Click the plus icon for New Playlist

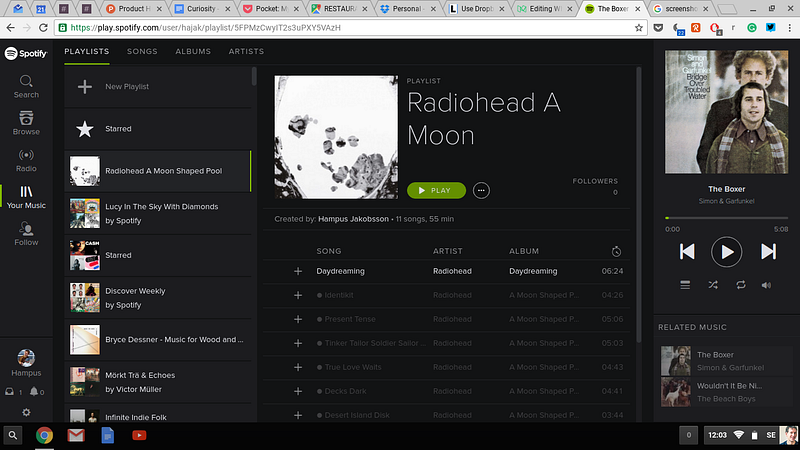coord(85,87)
